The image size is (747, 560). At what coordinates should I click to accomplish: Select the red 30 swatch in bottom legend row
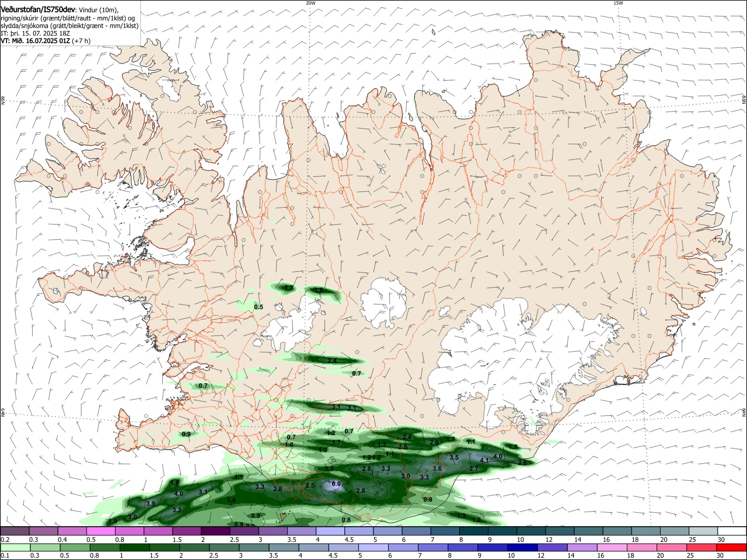(731, 548)
